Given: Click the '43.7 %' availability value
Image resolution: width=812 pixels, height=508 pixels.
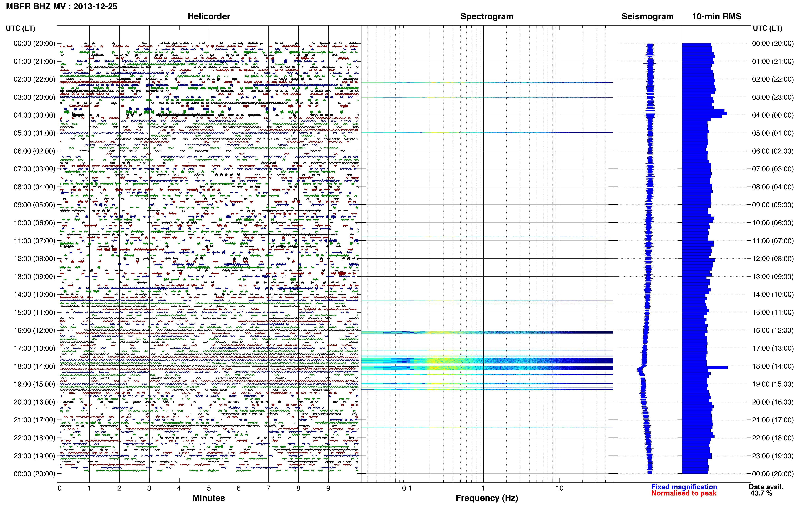Looking at the screenshot, I should (762, 493).
